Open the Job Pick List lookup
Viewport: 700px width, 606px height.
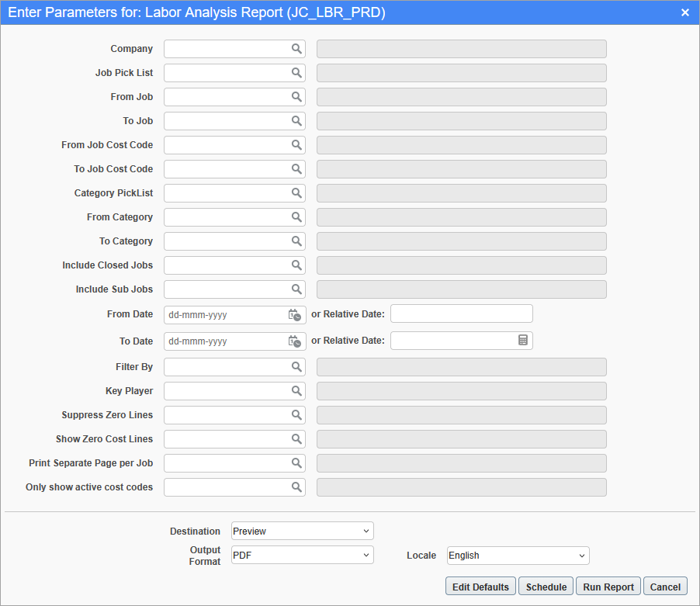click(296, 72)
